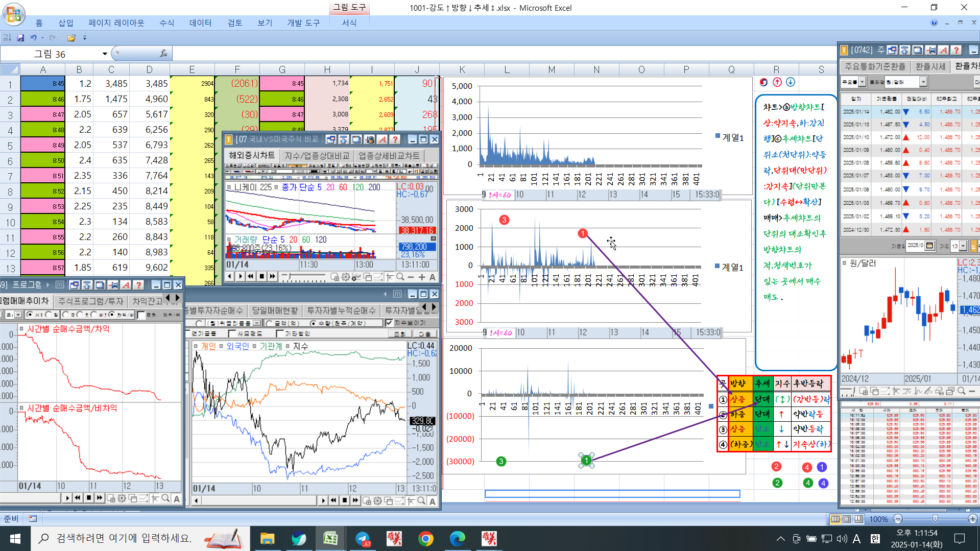Click the 조회 button in investor window

(400, 333)
